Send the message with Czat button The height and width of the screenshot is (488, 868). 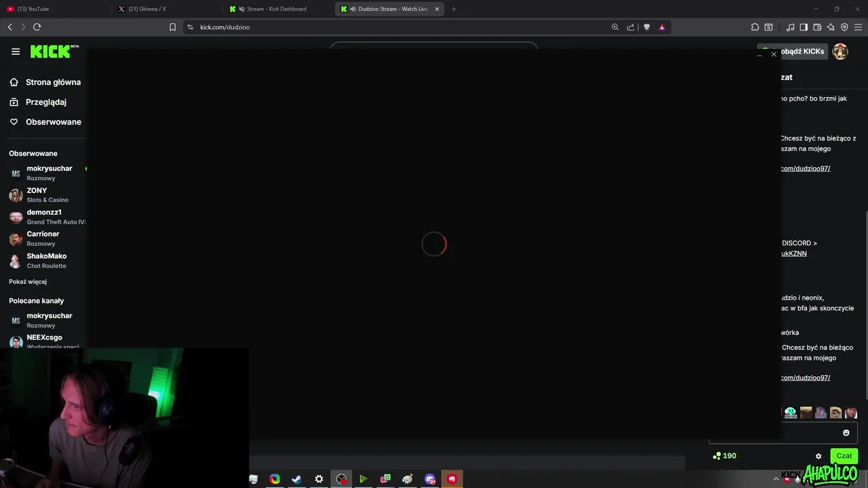click(844, 456)
